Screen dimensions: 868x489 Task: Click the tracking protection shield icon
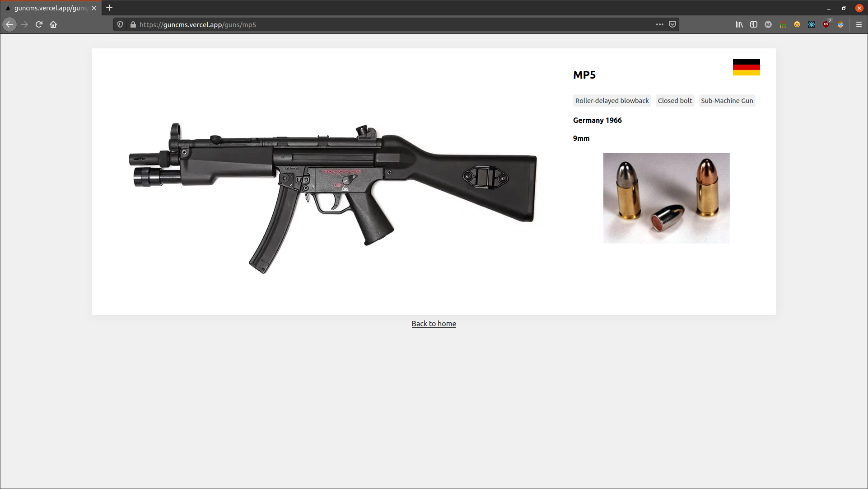(x=120, y=24)
